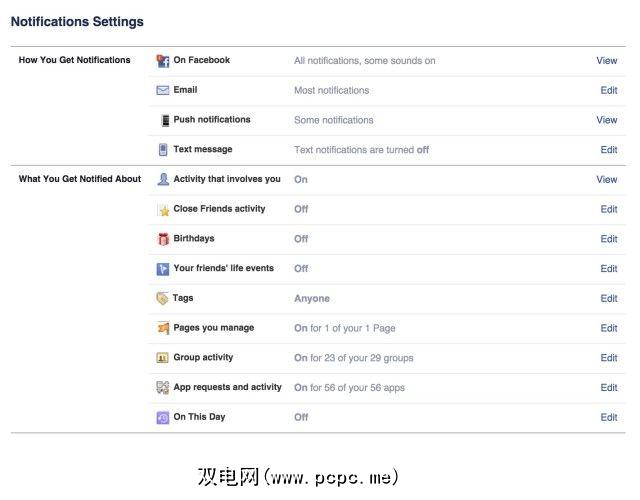Select the Your friends' life events row label
This screenshot has width=640, height=500.
tap(222, 268)
